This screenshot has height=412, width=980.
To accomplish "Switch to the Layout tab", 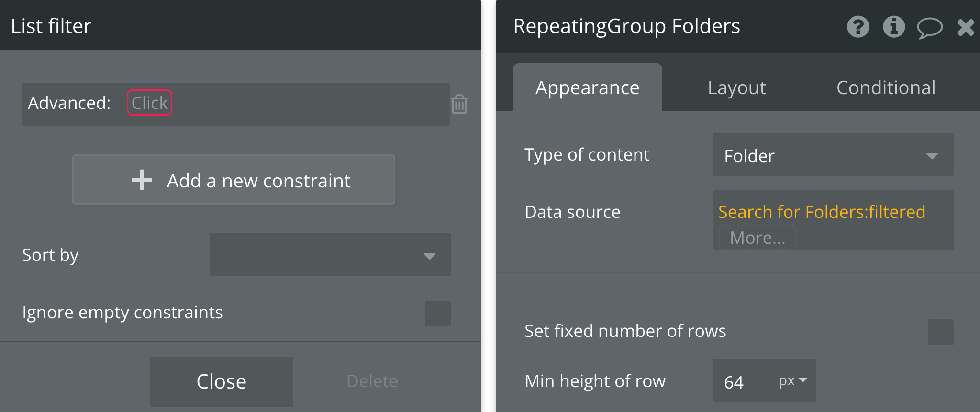I will click(x=736, y=88).
